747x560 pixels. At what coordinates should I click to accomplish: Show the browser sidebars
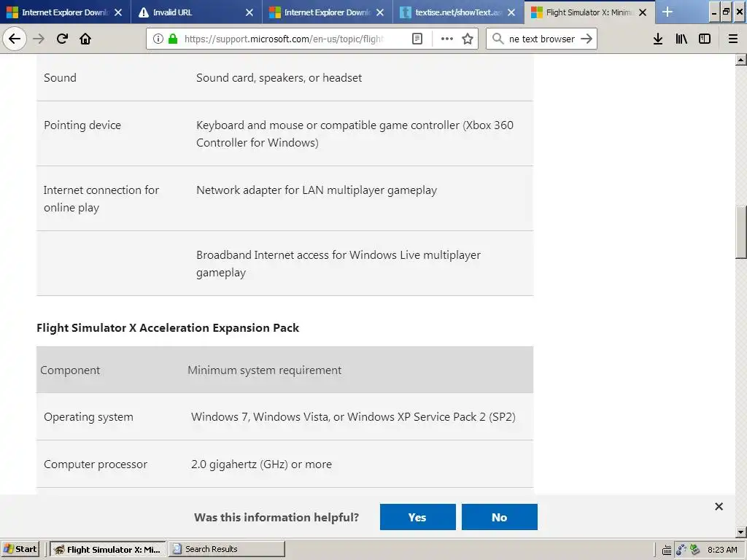(705, 39)
